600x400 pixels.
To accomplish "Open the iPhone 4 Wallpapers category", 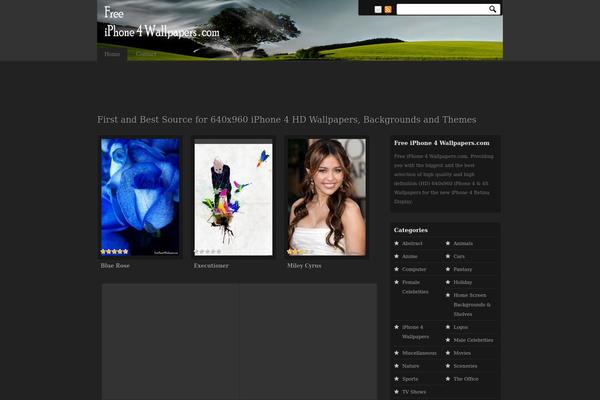I will click(x=415, y=332).
